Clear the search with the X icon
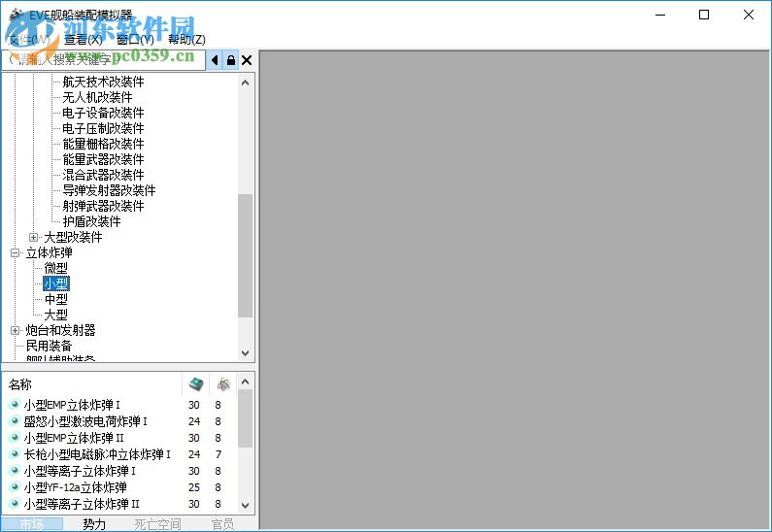772x532 pixels. point(247,60)
